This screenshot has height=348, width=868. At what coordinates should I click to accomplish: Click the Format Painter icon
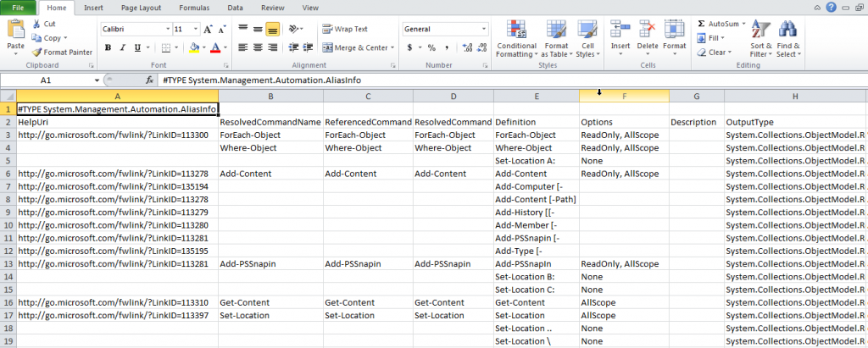36,52
